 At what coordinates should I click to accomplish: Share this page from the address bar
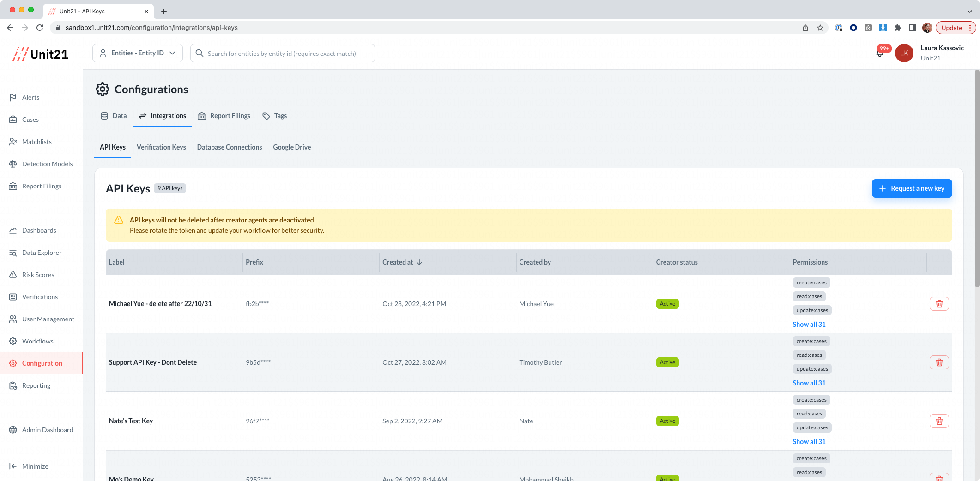(x=805, y=28)
